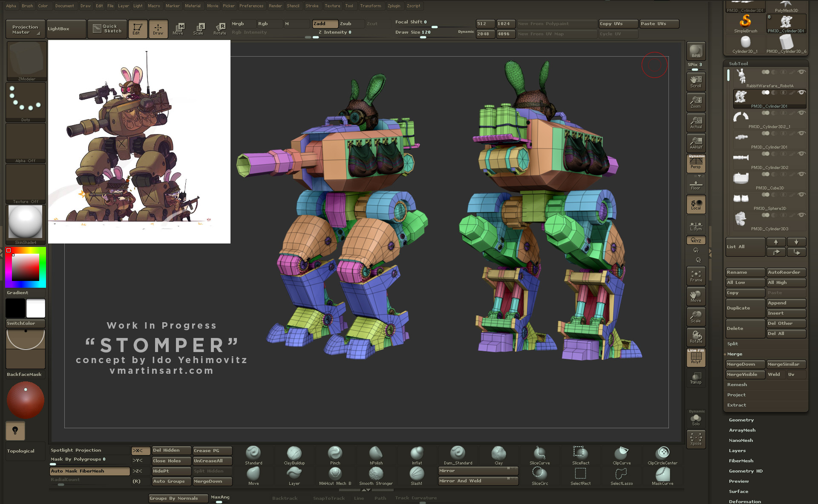The height and width of the screenshot is (504, 818).
Task: Select the SelectLasso brush
Action: tap(622, 475)
